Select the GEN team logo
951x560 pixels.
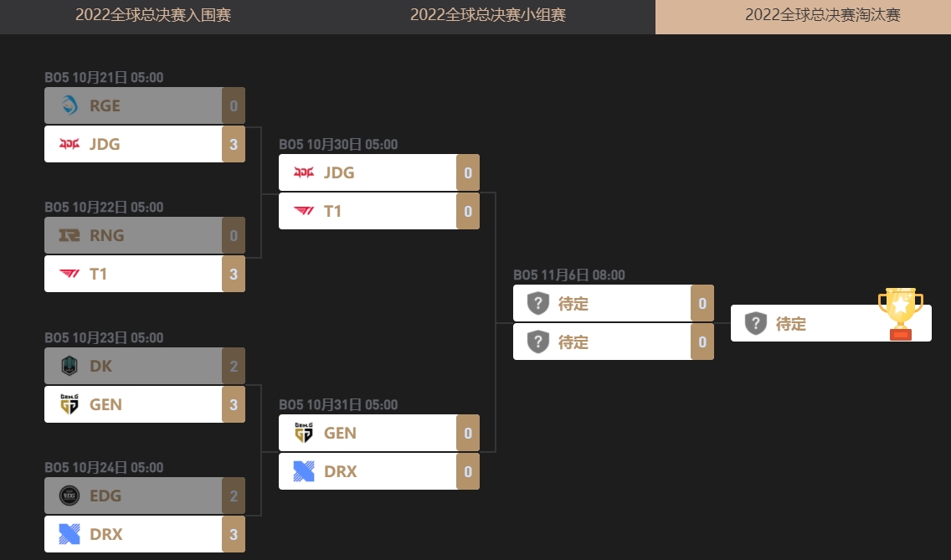[x=68, y=404]
